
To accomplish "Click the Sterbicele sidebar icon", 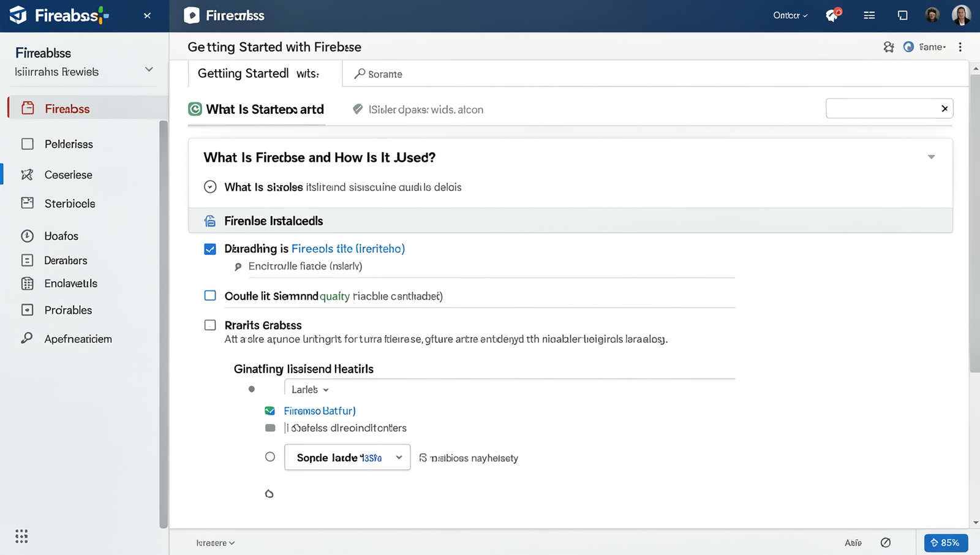I will (28, 203).
